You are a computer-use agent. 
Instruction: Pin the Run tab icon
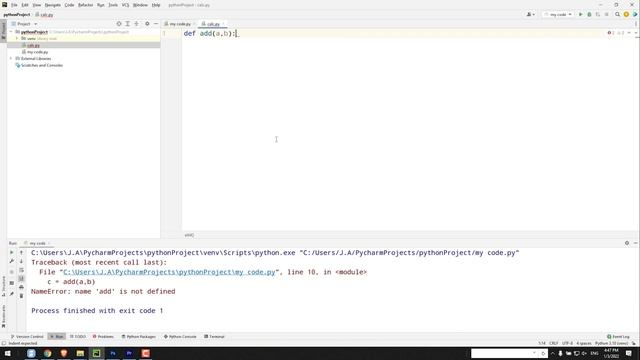11,294
